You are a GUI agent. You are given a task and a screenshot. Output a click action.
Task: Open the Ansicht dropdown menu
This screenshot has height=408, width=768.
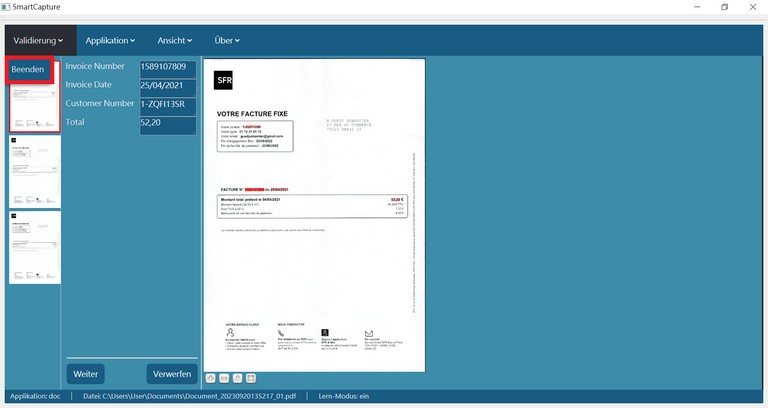click(x=174, y=41)
